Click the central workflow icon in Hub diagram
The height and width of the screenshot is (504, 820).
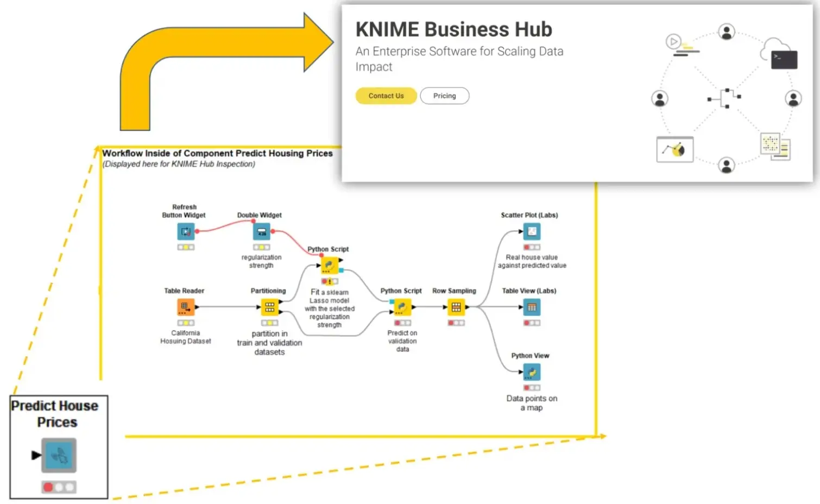tap(725, 98)
